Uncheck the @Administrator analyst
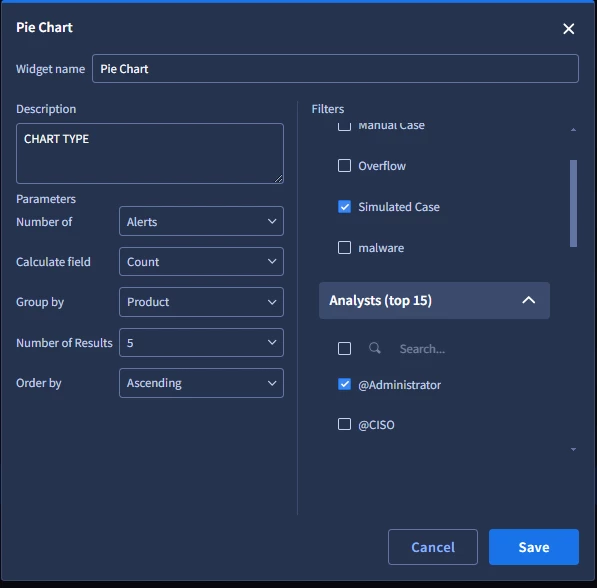This screenshot has width=597, height=588. [x=344, y=384]
